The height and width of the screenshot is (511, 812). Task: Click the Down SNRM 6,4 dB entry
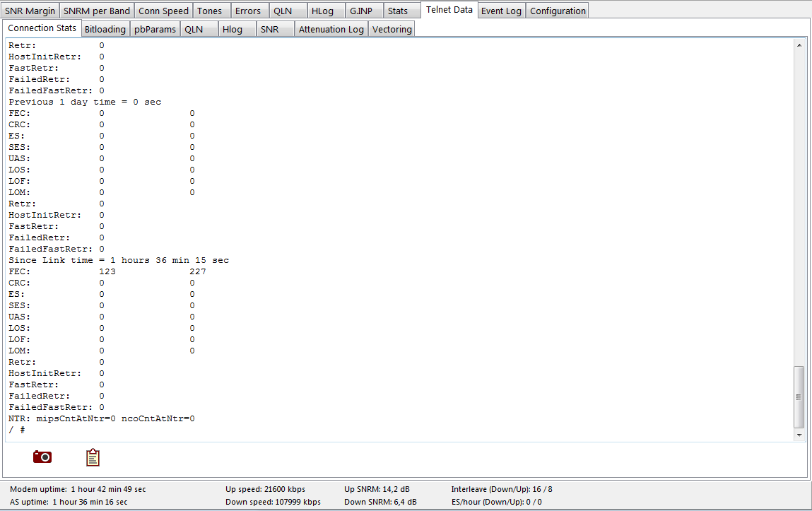click(x=381, y=502)
